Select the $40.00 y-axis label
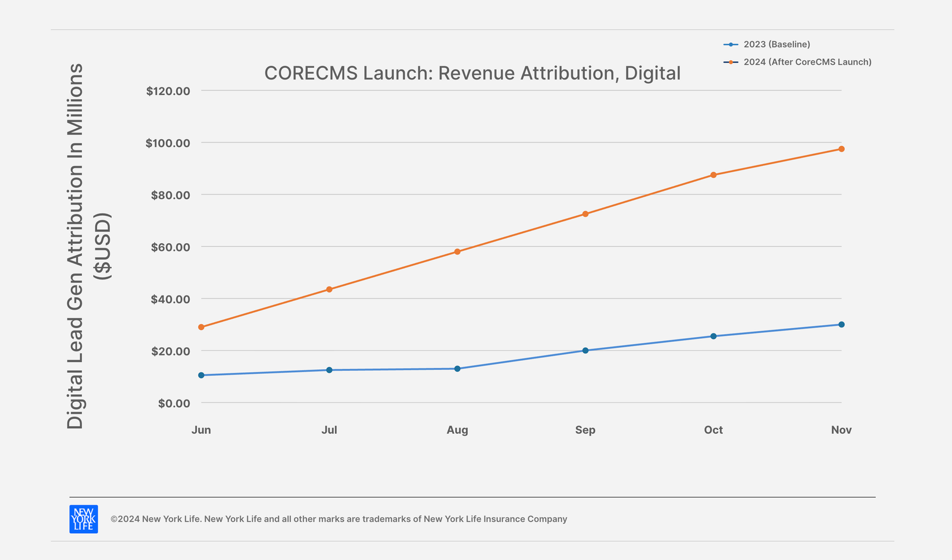This screenshot has height=560, width=952. (x=170, y=299)
